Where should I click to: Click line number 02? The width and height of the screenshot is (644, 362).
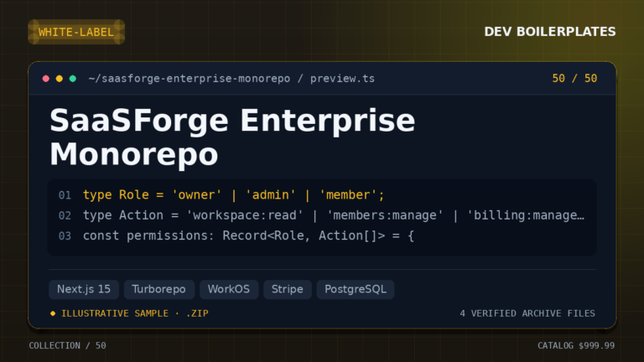(x=65, y=216)
